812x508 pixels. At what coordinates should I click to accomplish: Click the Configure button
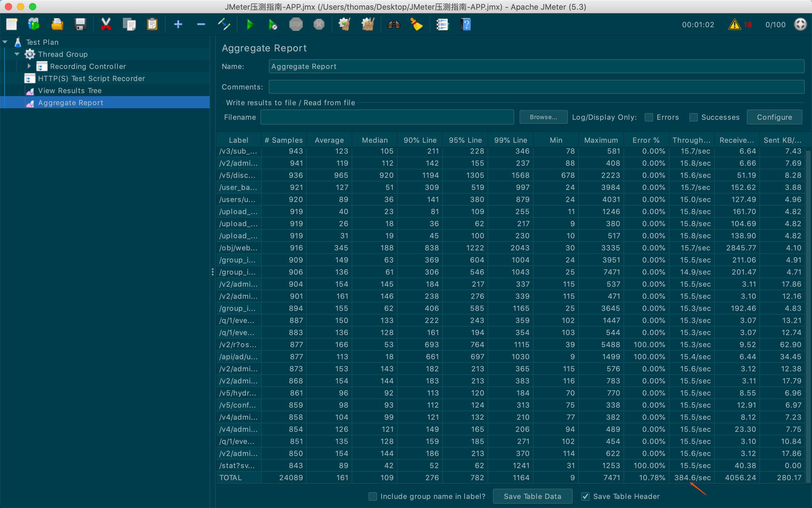point(775,117)
